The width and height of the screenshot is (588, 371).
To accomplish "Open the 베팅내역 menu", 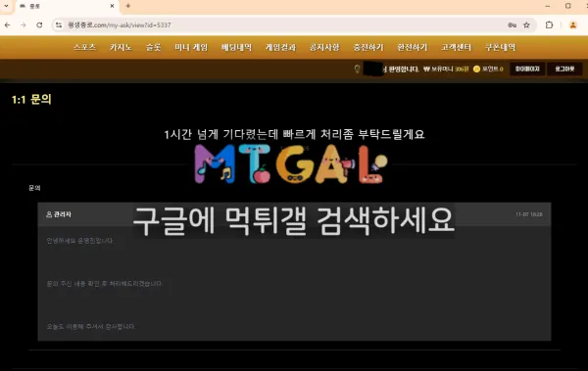I will tap(236, 47).
